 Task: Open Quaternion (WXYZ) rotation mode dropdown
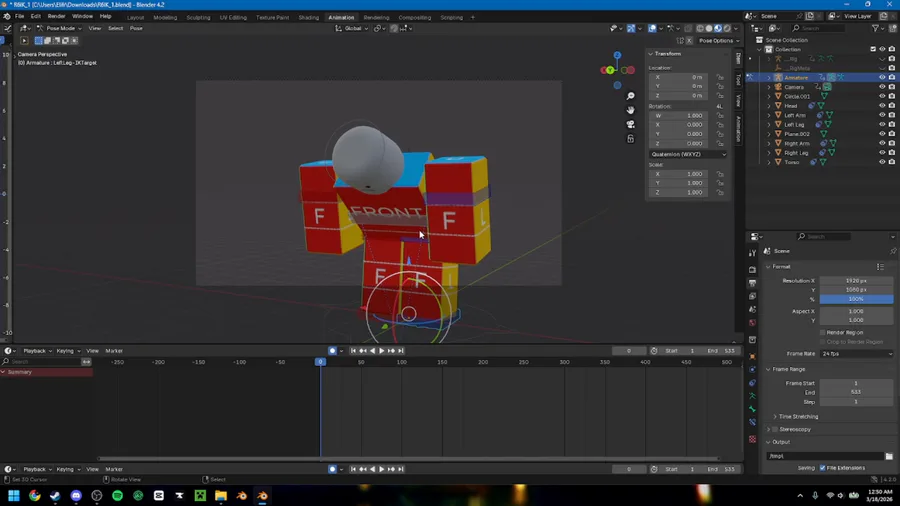[x=688, y=154]
